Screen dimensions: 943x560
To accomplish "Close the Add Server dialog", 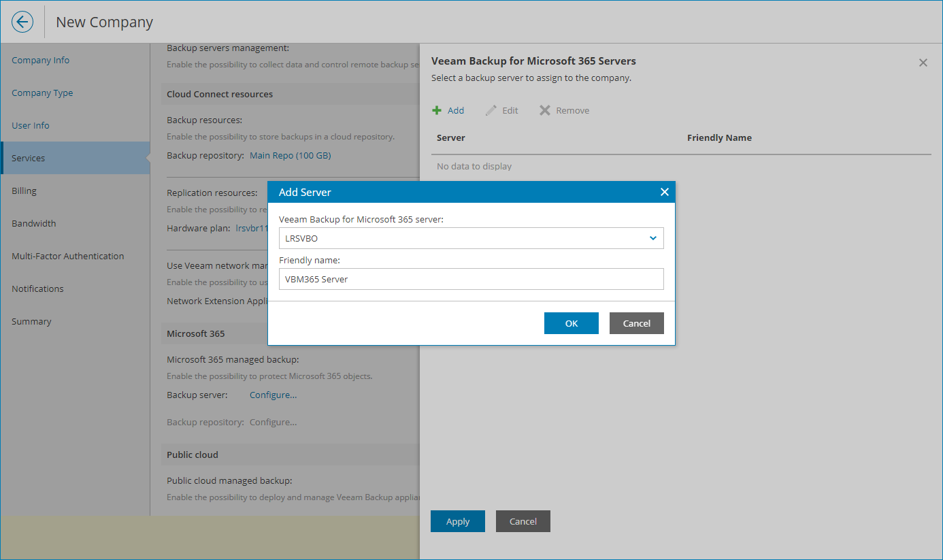I will (x=665, y=193).
